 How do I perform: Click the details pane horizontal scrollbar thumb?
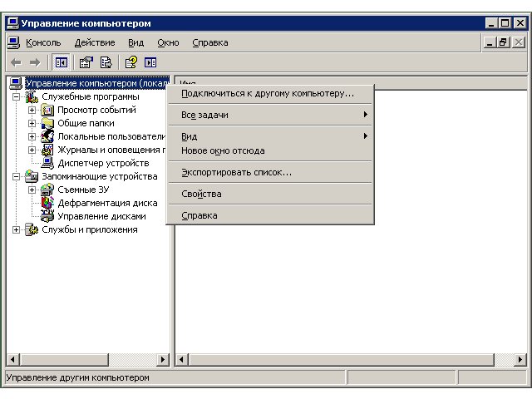click(342, 359)
